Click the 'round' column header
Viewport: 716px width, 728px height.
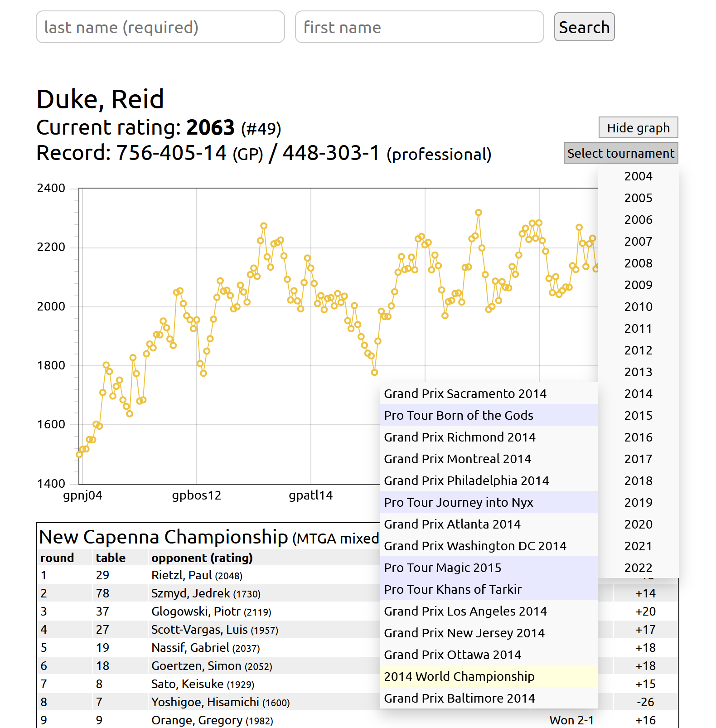point(57,558)
